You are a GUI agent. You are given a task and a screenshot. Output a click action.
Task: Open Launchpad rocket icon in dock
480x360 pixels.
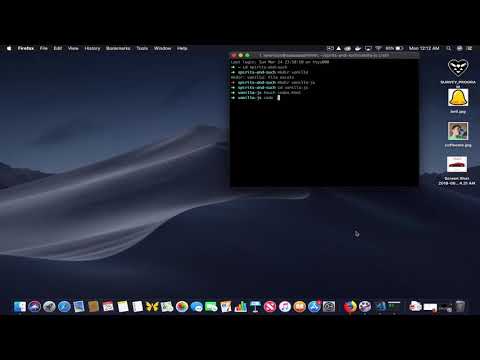click(49, 306)
